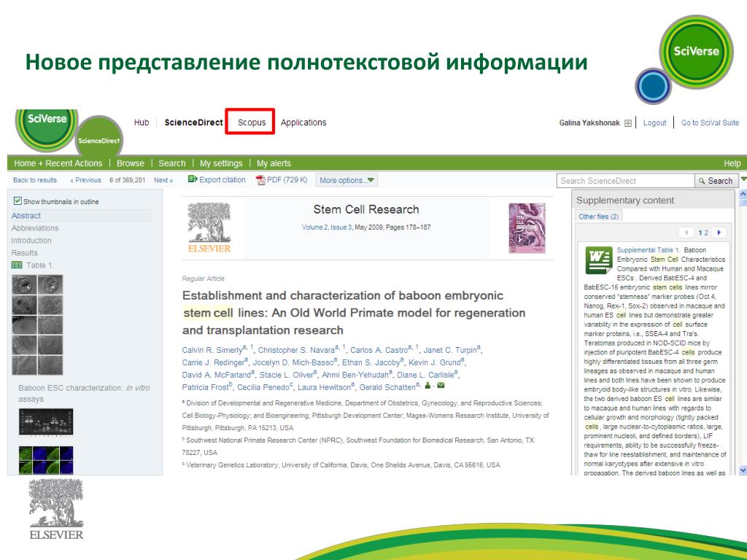Open Baboon ESC characterization outline entry

(84, 393)
